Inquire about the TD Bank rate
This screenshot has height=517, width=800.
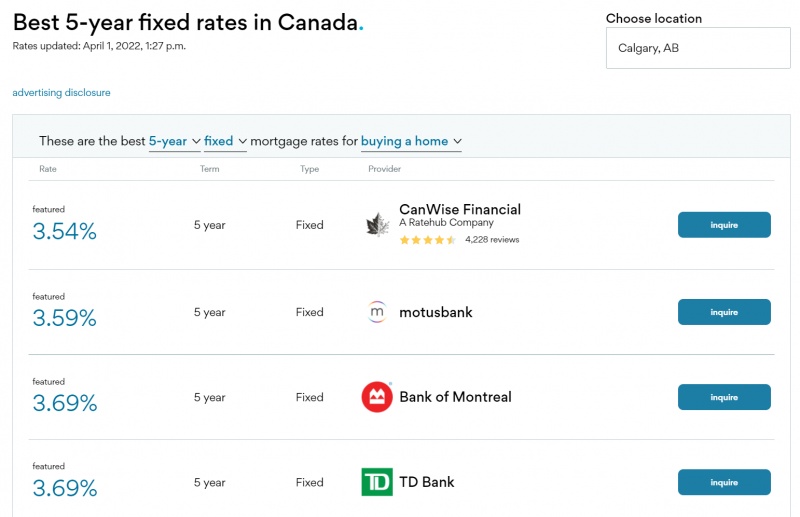[x=724, y=482]
